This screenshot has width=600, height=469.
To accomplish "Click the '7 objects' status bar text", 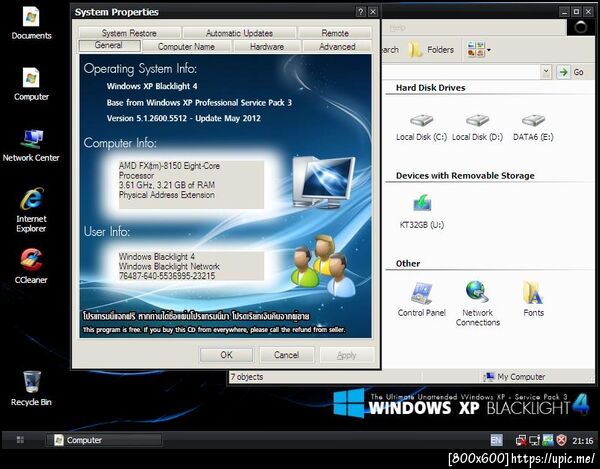I will pyautogui.click(x=247, y=377).
